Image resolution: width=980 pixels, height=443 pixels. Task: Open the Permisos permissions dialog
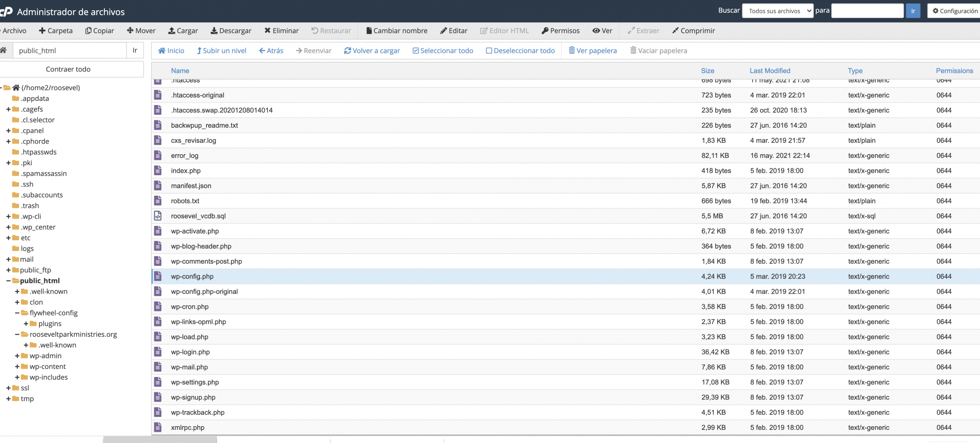[x=561, y=31]
